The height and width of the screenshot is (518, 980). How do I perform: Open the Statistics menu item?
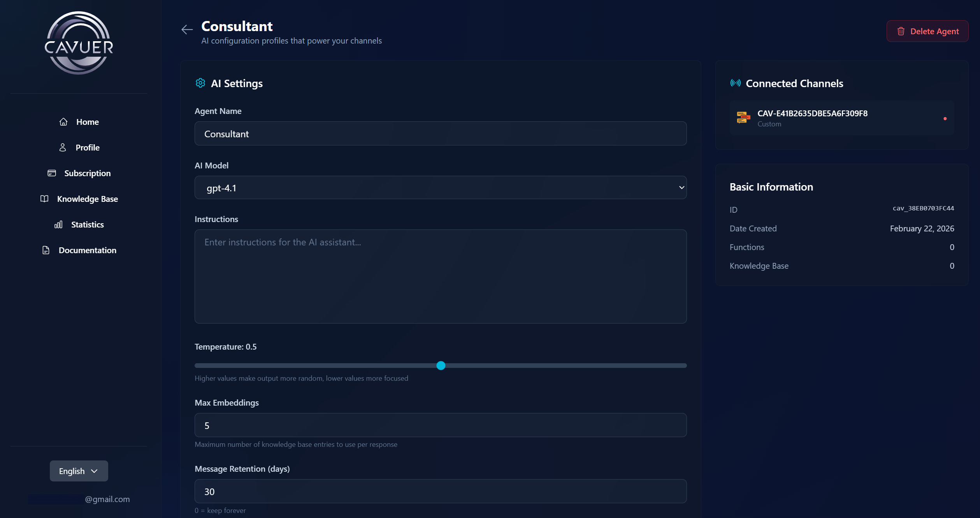tap(87, 225)
